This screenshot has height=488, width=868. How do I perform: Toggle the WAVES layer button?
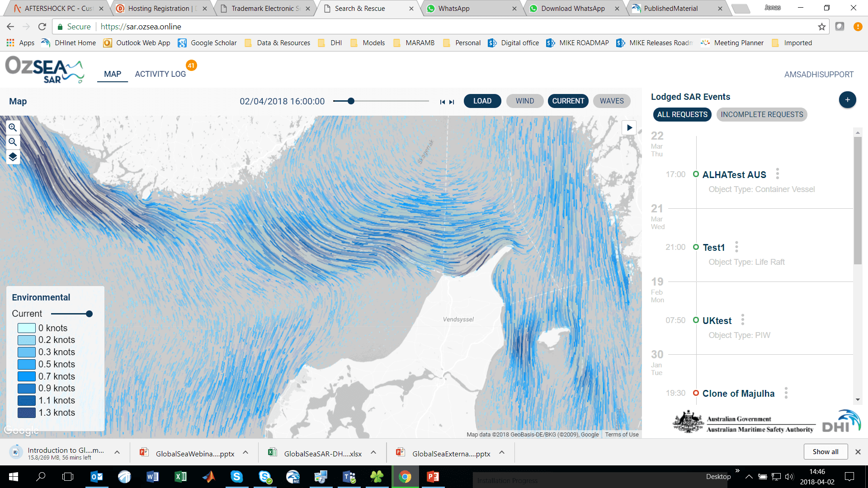tap(612, 101)
